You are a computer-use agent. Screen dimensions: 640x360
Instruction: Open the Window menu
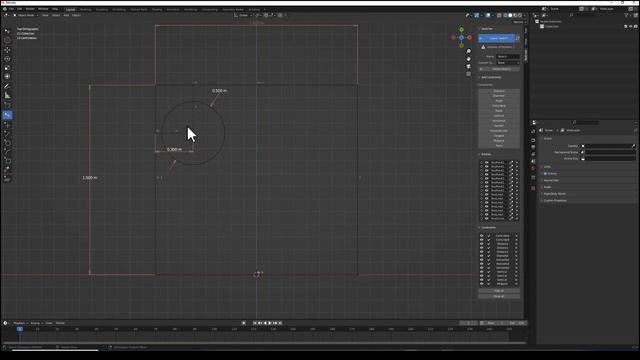[x=43, y=9]
